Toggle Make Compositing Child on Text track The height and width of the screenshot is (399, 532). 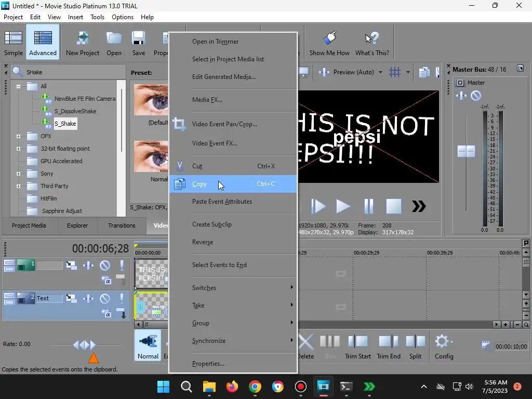pyautogui.click(x=122, y=313)
